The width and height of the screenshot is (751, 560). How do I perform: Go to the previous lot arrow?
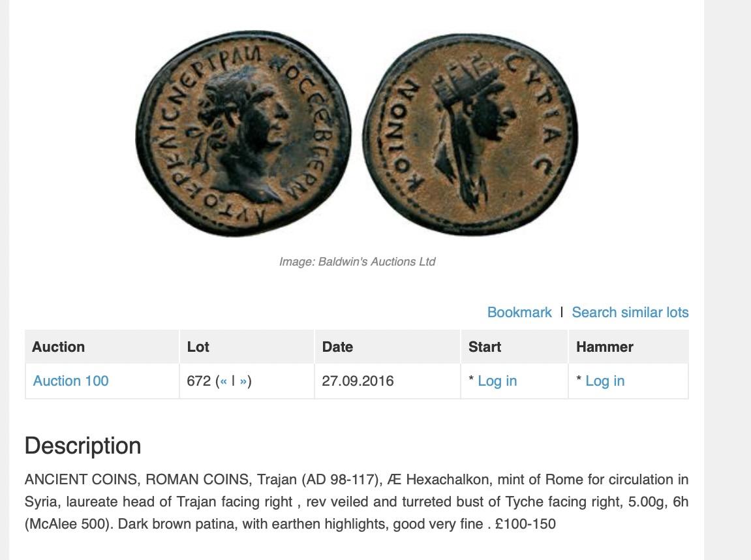[224, 381]
